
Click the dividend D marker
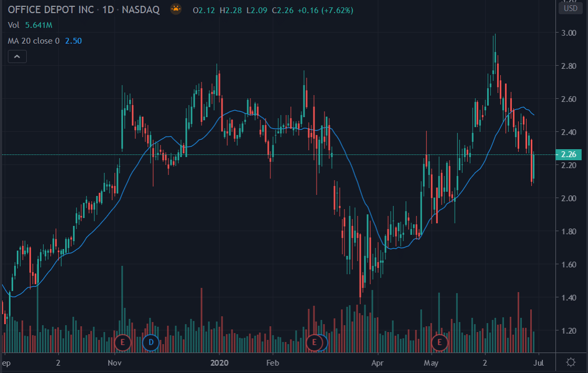[x=151, y=343]
